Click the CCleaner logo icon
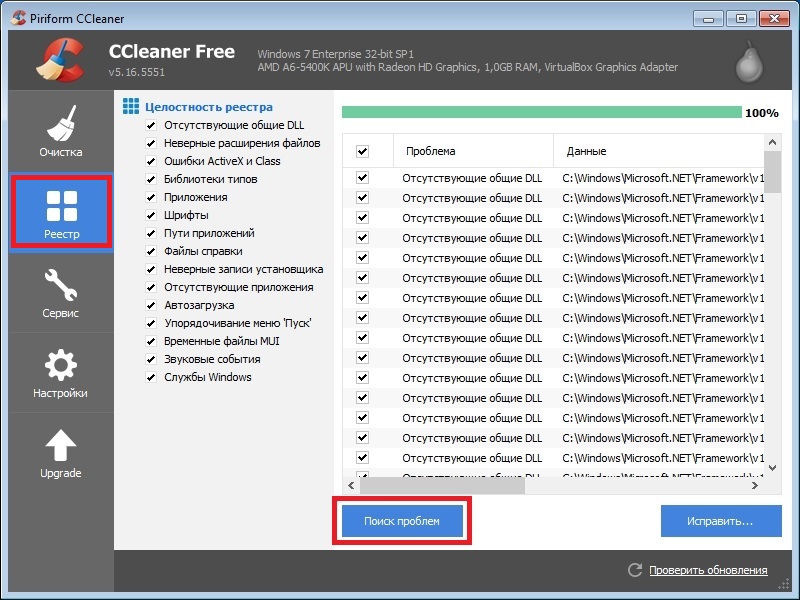This screenshot has height=600, width=800. pos(59,58)
